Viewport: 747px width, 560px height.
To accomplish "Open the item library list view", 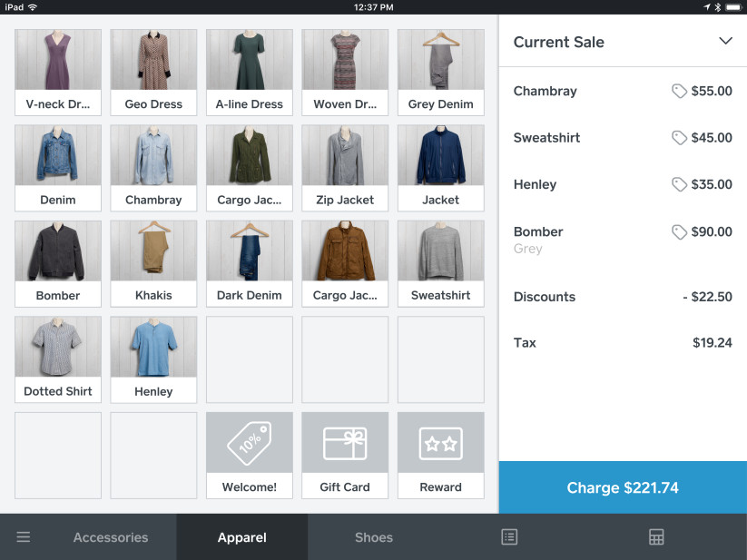I will 509,536.
